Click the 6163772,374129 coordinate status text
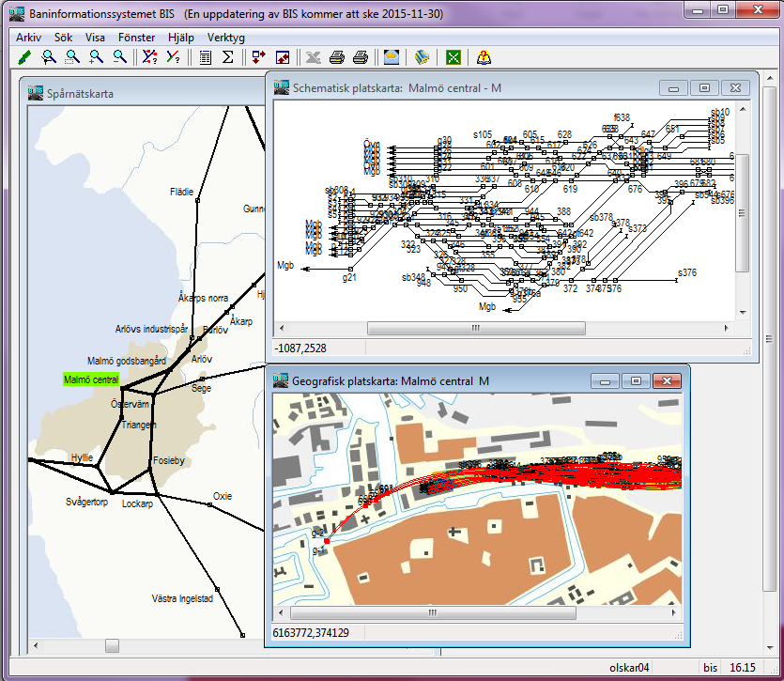 pyautogui.click(x=311, y=633)
